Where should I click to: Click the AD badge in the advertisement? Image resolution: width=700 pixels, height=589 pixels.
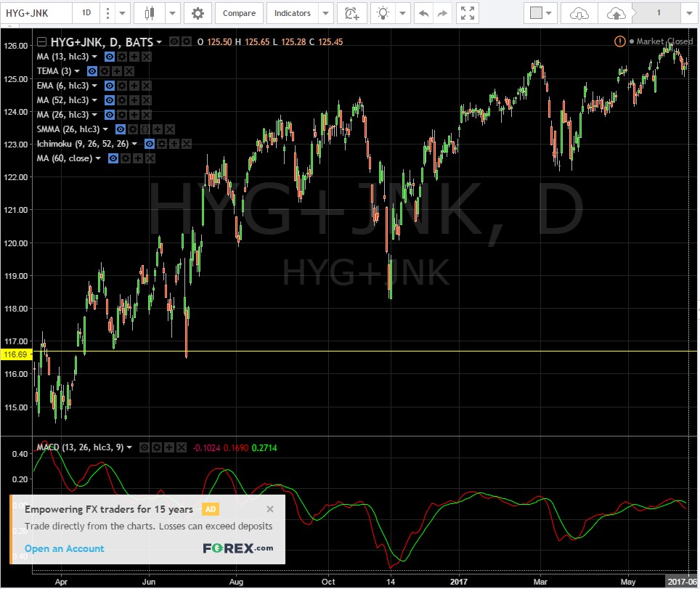pyautogui.click(x=211, y=509)
